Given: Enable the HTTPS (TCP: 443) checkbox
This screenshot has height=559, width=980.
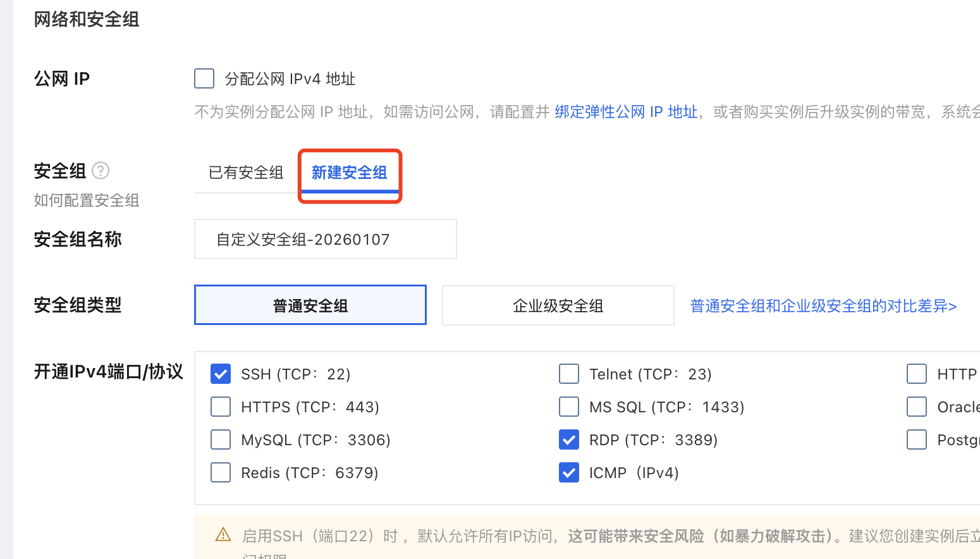Looking at the screenshot, I should (x=220, y=407).
